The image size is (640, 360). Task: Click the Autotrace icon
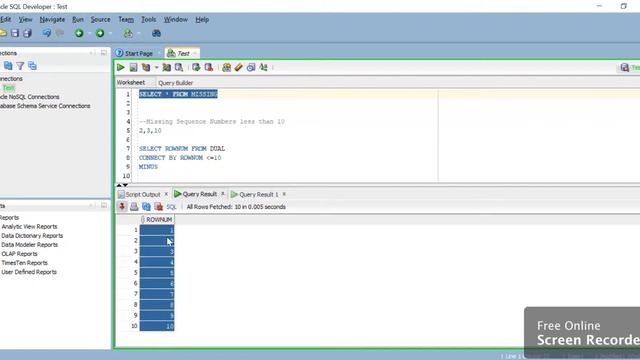tap(166, 67)
